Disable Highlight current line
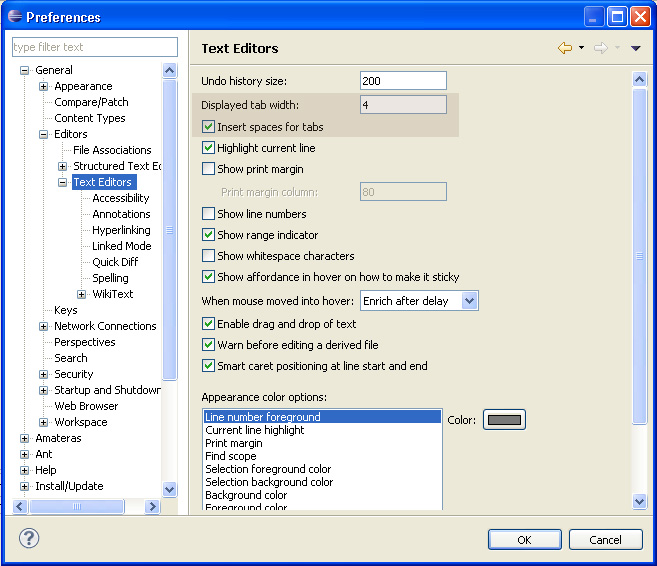 [209, 148]
